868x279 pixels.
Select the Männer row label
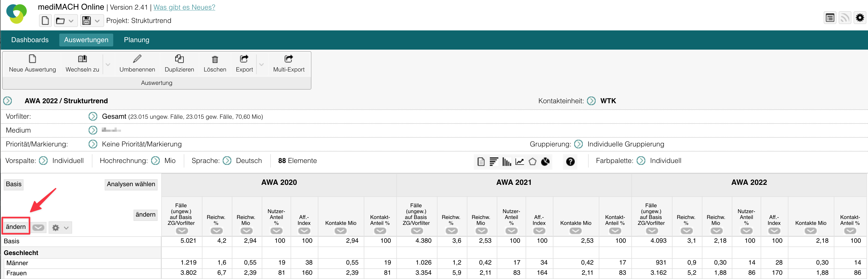click(17, 263)
